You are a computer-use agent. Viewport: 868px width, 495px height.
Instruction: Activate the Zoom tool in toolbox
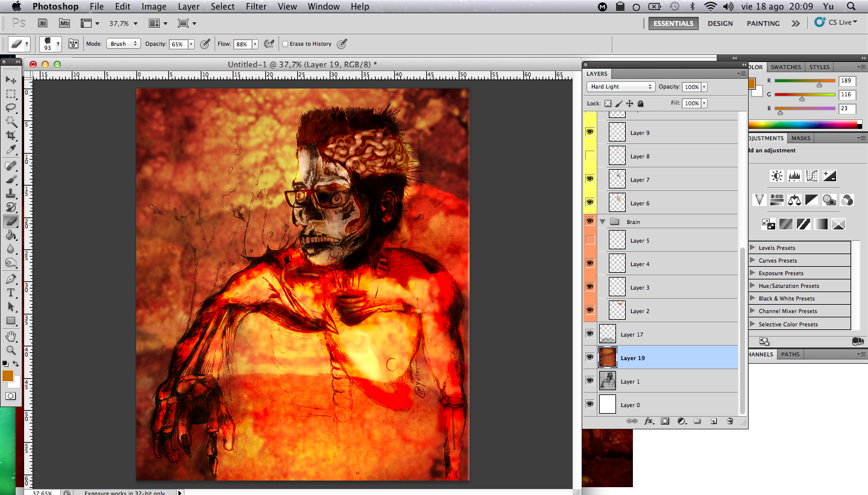point(11,350)
